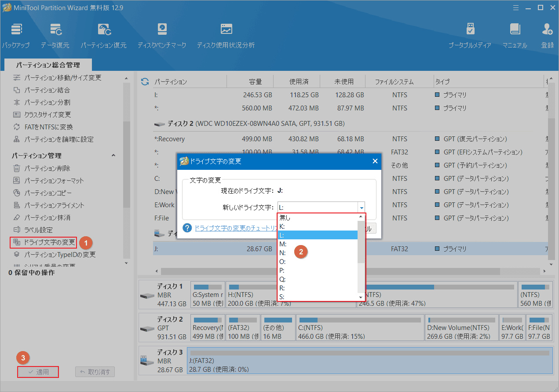Open the パーティション総合管理 tab
Viewport: 559px width, 392px height.
tap(48, 65)
